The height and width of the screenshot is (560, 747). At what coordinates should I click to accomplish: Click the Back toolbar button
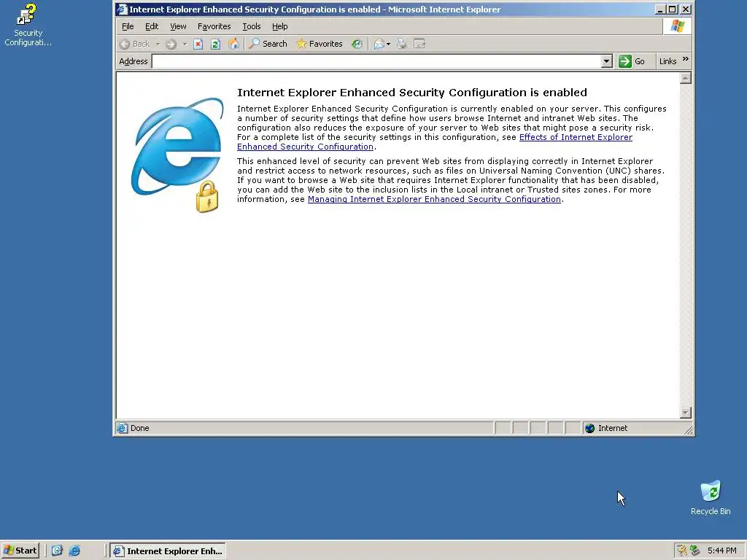point(134,44)
